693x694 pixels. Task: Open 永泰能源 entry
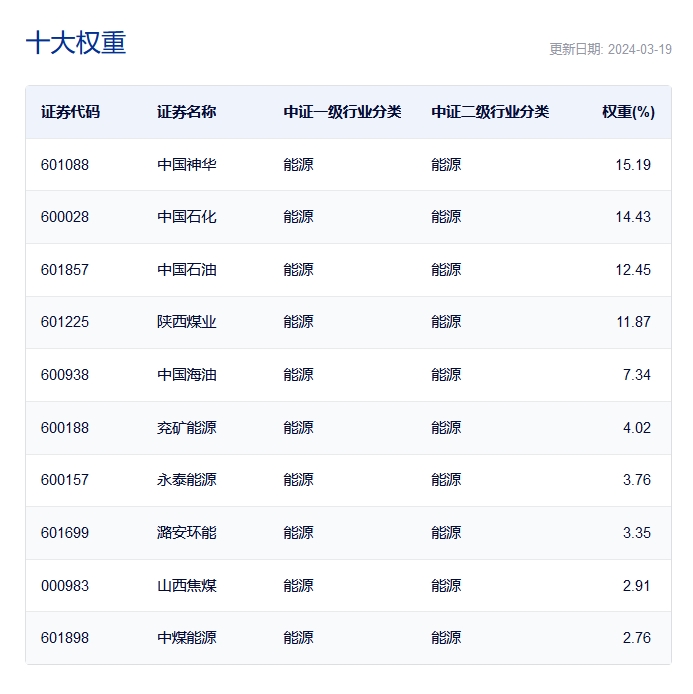click(x=187, y=480)
